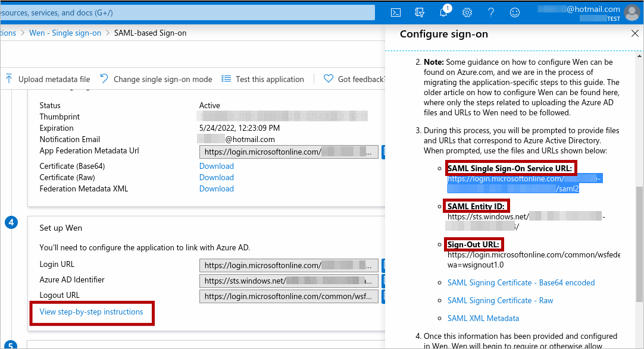Open Wen - Single sign-on breadcrumb
The width and height of the screenshot is (644, 349).
coord(65,33)
